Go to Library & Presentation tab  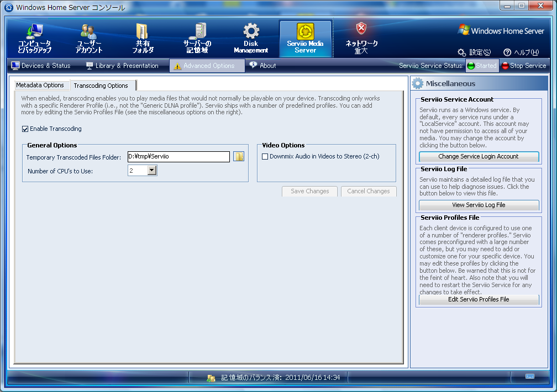(x=122, y=66)
